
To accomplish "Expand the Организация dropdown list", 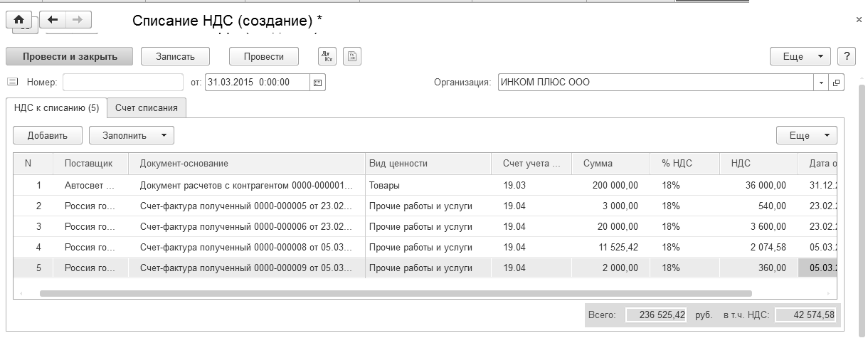I will [822, 83].
